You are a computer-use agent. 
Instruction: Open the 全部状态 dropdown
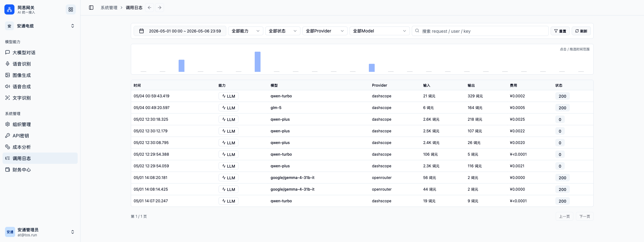[x=283, y=31]
